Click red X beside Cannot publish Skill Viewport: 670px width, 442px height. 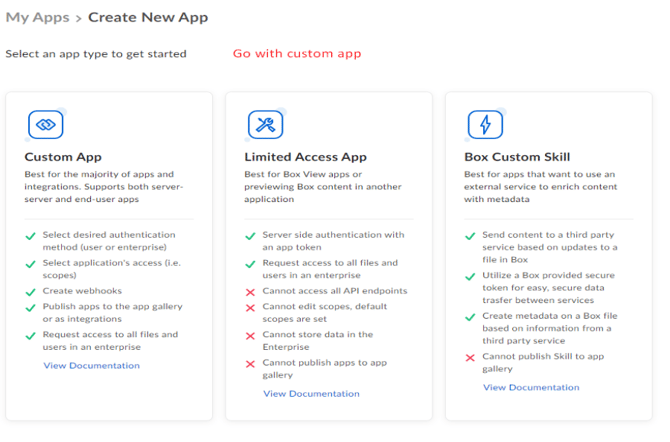(470, 357)
